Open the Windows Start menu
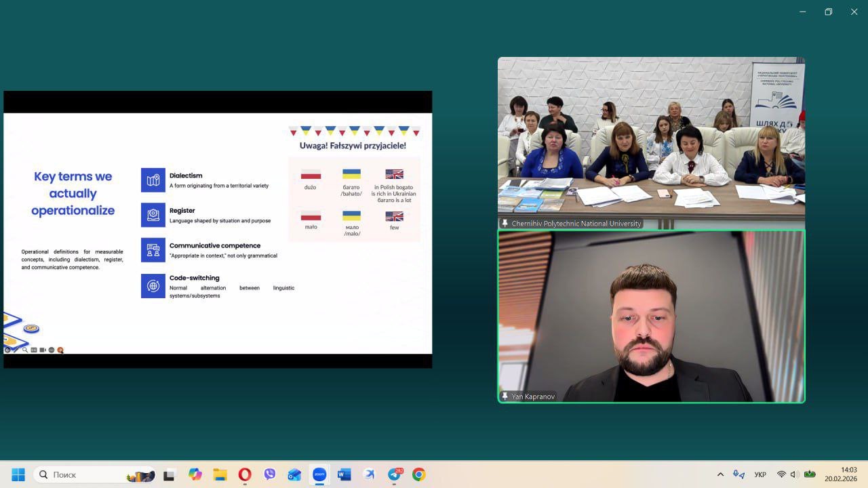Image resolution: width=868 pixels, height=488 pixels. 18,474
